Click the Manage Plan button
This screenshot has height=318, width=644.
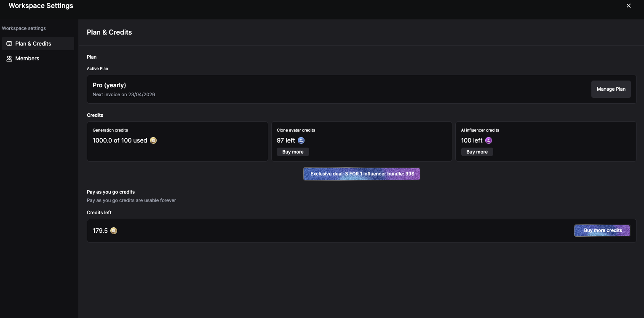(x=611, y=89)
